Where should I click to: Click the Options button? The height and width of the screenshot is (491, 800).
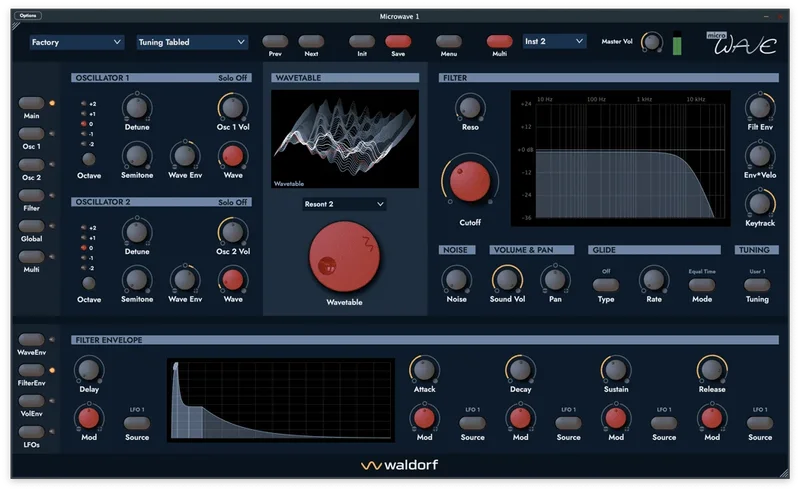(x=28, y=15)
